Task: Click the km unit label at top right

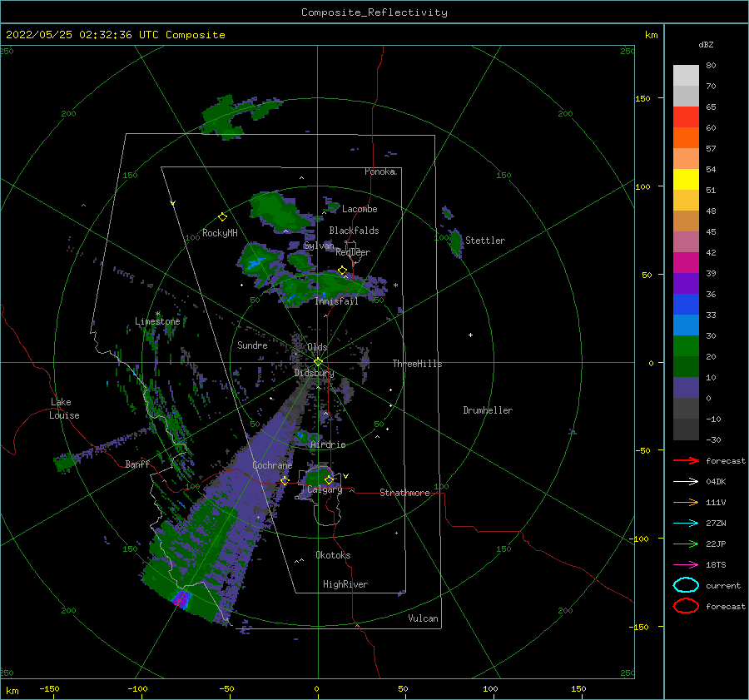Action: 651,35
